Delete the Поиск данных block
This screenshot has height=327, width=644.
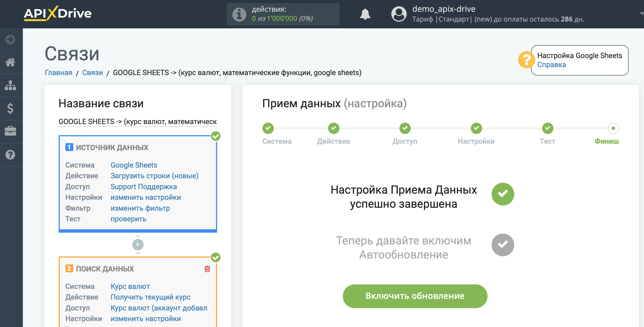207,269
